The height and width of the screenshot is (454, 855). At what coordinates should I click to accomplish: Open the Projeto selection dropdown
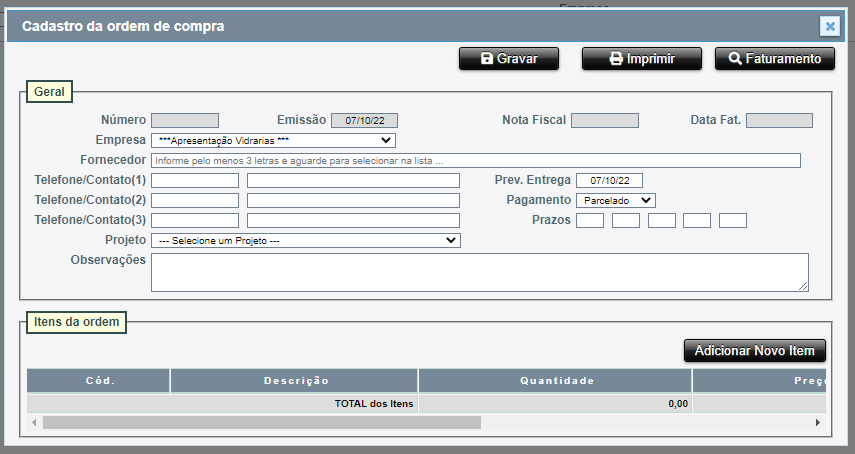(x=305, y=241)
